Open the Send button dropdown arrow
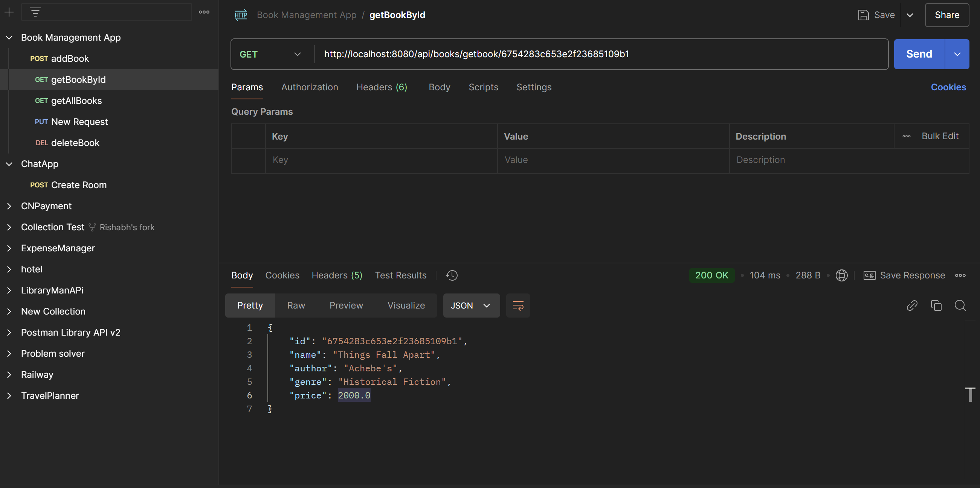 click(957, 54)
